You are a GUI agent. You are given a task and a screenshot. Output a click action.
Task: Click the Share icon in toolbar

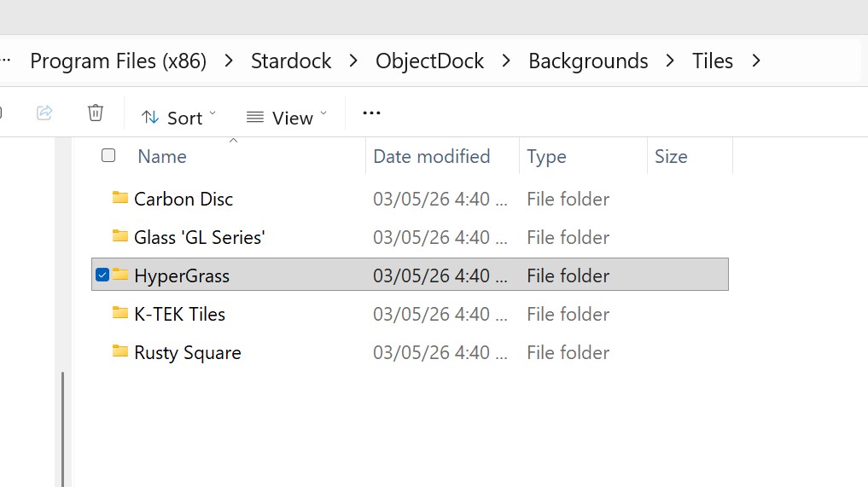click(x=44, y=113)
